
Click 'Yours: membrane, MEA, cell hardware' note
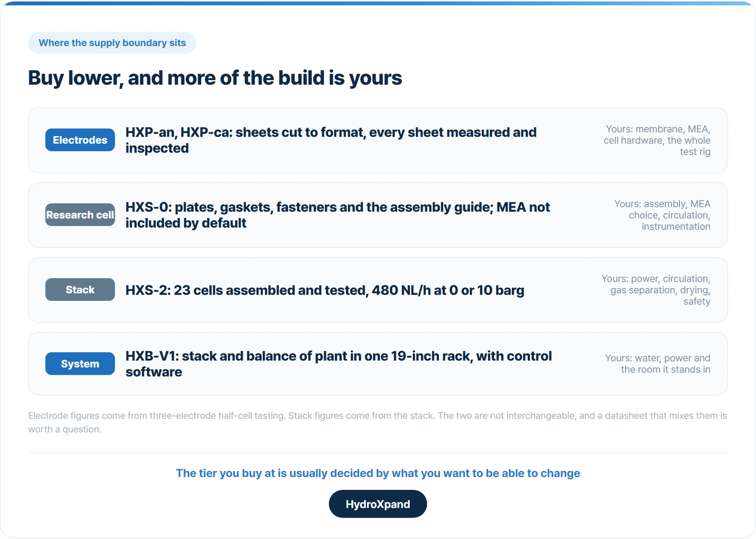656,140
